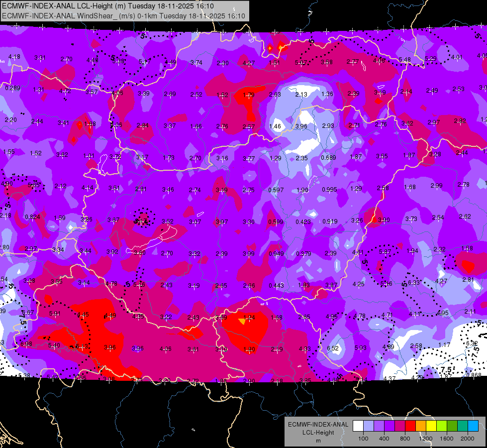The height and width of the screenshot is (448, 487).
Task: Click the wind shear value 0.443
Action: click(276, 285)
